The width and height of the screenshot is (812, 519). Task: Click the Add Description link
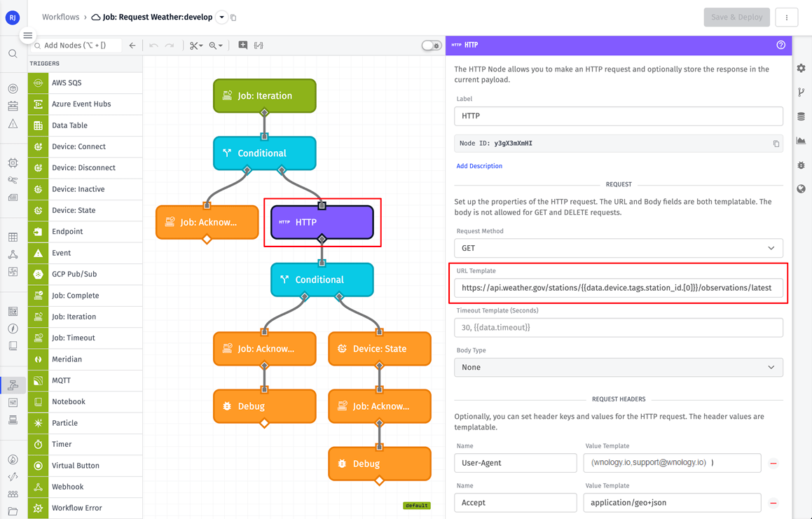(479, 166)
